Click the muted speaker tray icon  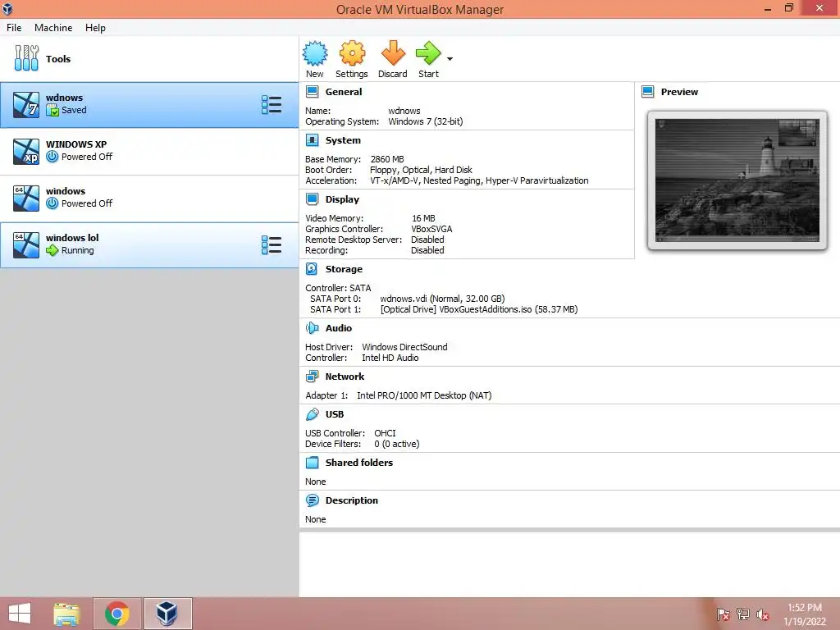pyautogui.click(x=762, y=614)
